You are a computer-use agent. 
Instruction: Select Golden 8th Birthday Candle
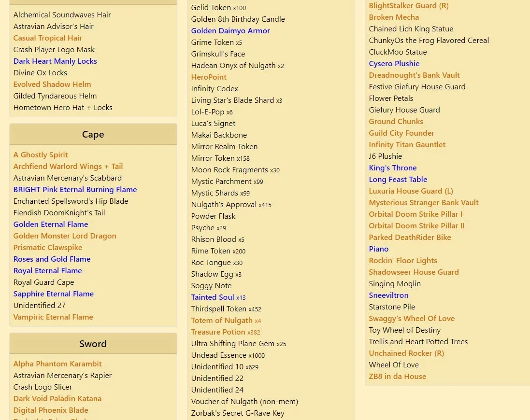point(238,19)
